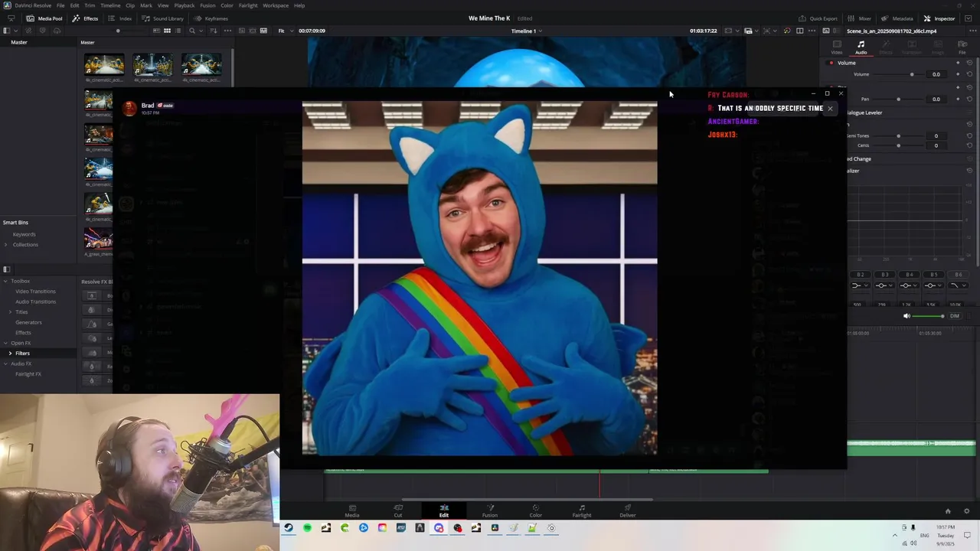Open the Timeline 1 name dropdown

click(527, 31)
